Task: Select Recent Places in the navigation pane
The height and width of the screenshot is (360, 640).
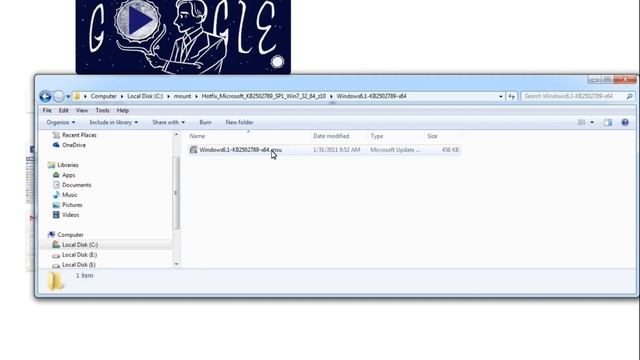Action: [79, 135]
